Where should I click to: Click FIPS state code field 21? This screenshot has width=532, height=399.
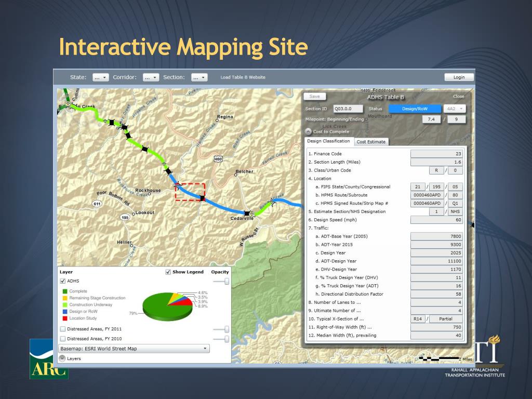tap(418, 187)
